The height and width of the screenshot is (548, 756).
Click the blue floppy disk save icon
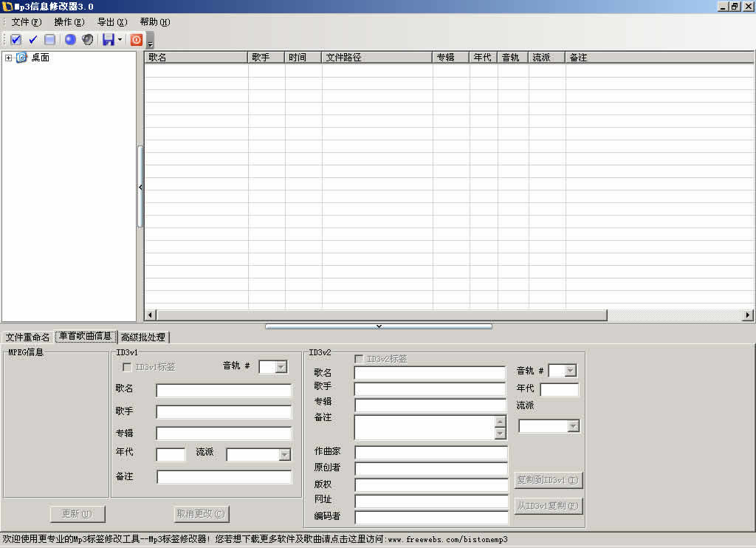coord(109,40)
